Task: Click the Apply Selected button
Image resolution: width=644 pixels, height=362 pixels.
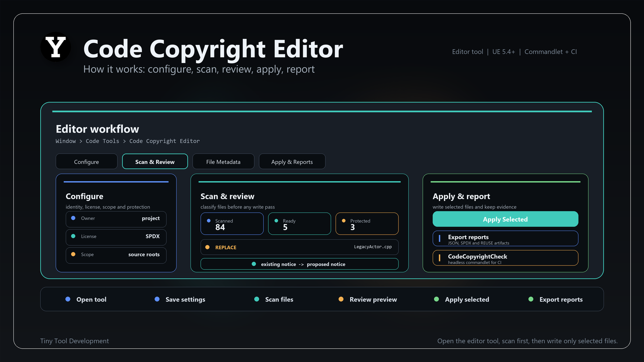Action: coord(505,219)
